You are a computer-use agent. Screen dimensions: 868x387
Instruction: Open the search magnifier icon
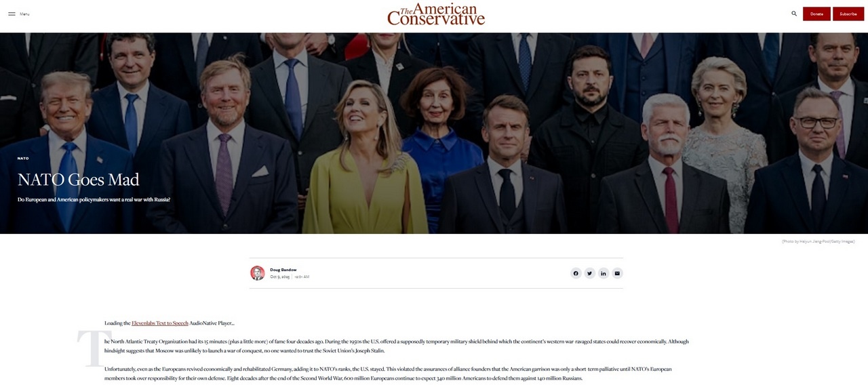(x=794, y=14)
